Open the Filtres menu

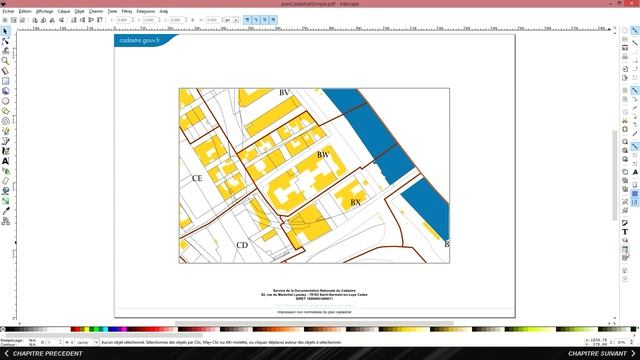point(127,11)
